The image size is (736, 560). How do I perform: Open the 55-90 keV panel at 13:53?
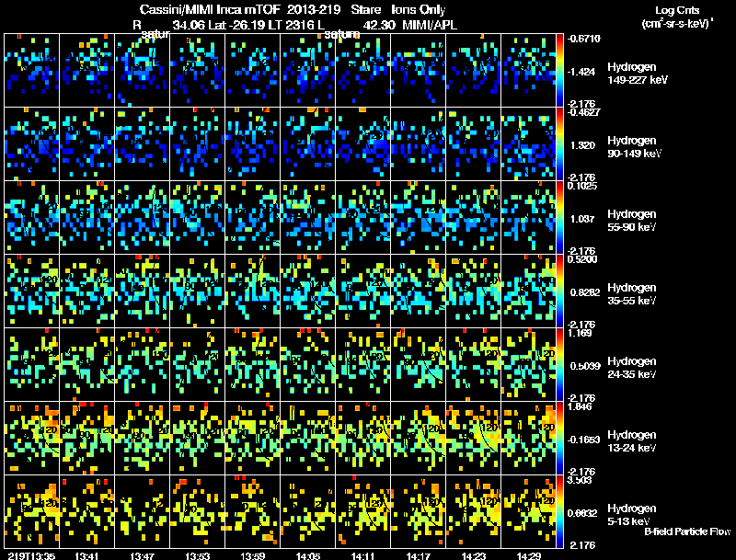click(197, 217)
